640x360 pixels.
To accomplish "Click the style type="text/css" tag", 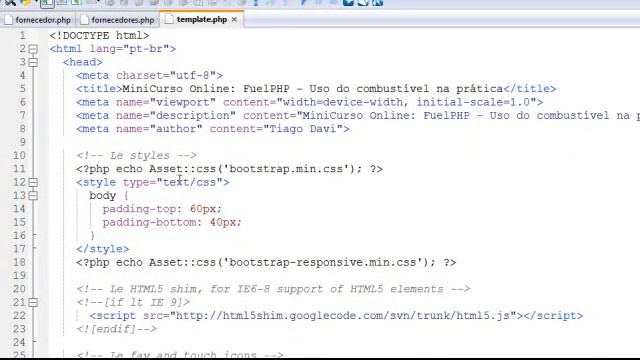I will [x=153, y=182].
